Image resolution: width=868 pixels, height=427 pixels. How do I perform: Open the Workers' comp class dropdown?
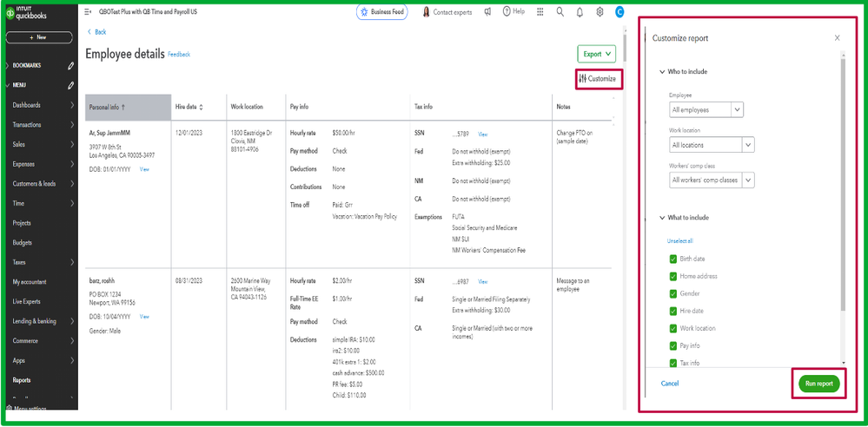click(712, 180)
